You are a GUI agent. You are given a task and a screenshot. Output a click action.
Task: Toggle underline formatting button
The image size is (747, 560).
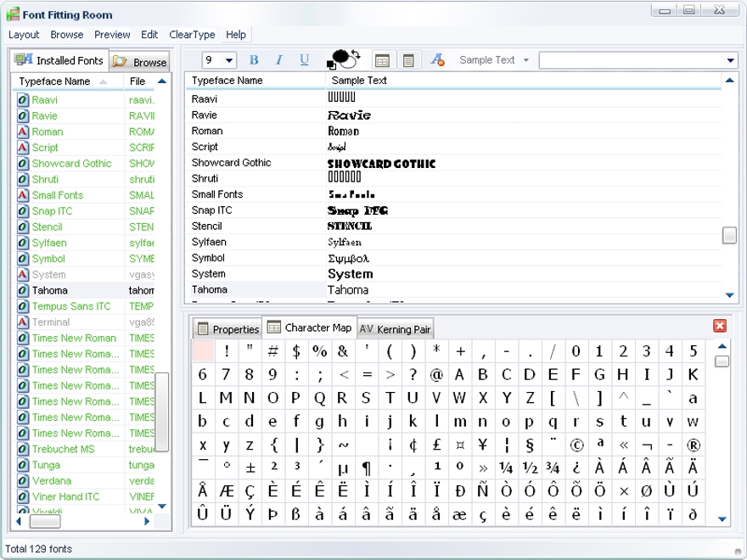click(x=305, y=60)
